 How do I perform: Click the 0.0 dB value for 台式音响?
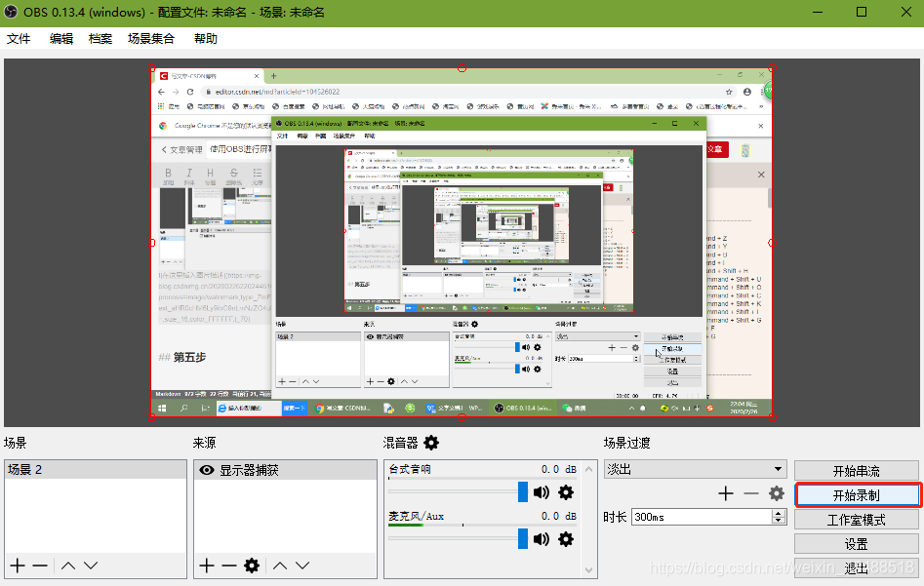click(x=559, y=469)
